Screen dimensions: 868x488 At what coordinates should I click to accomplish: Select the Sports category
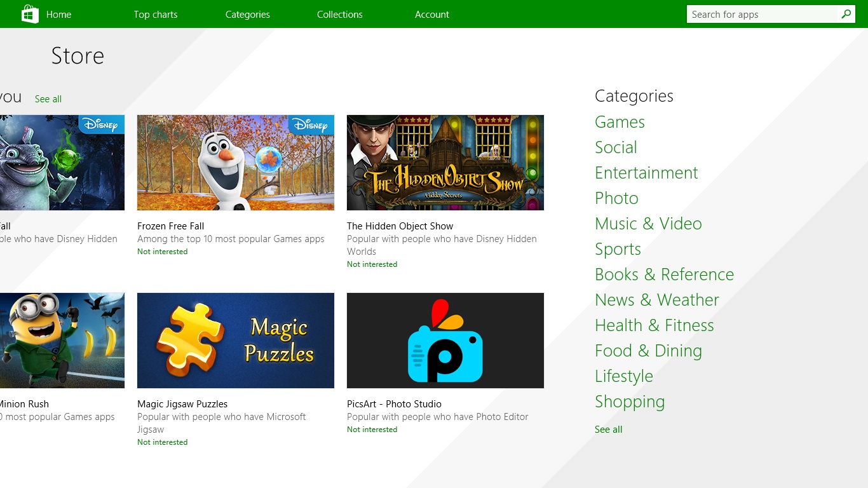coord(618,249)
